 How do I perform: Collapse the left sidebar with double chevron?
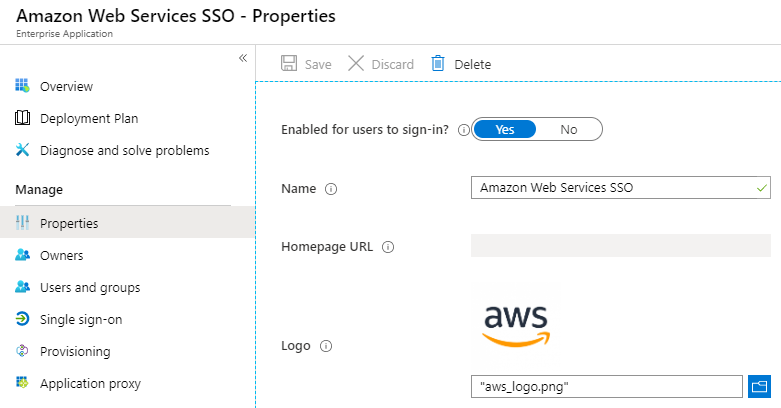(x=242, y=58)
